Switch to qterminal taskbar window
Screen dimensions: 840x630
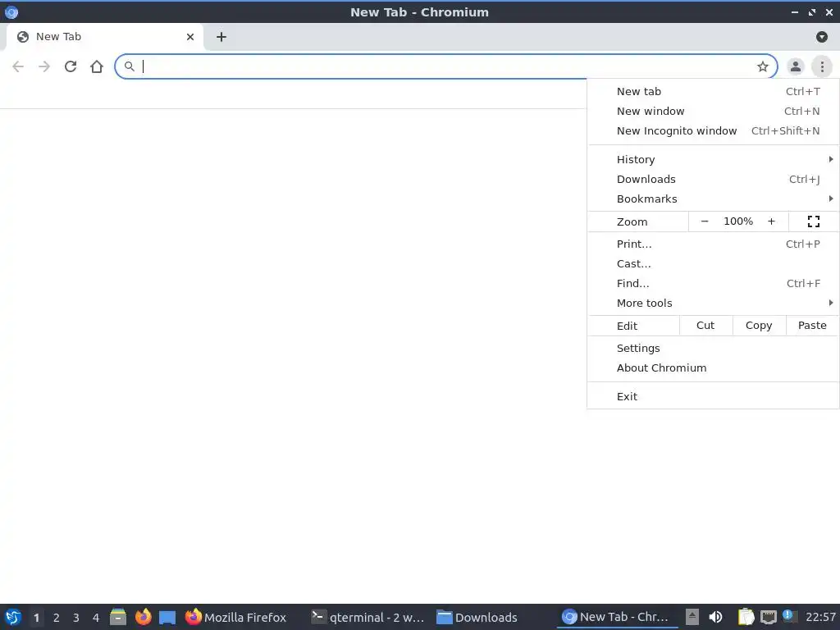coord(368,617)
